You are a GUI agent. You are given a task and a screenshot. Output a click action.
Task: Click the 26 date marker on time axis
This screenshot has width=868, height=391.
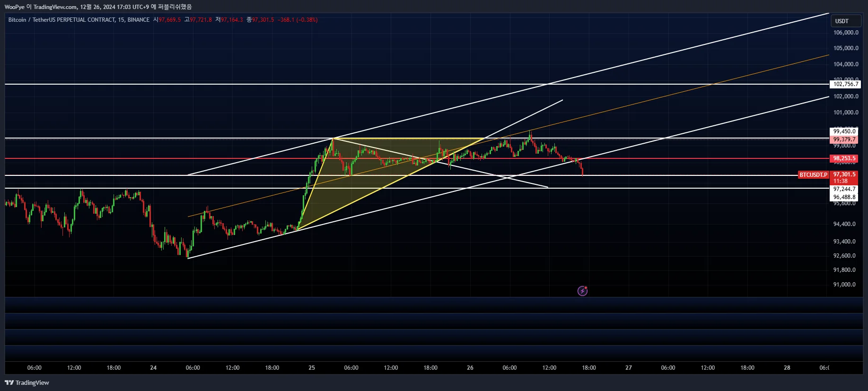[x=470, y=368]
